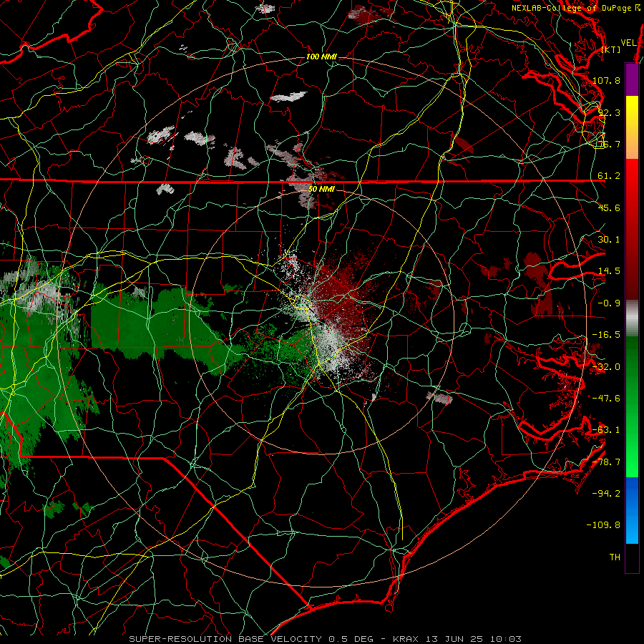
Task: Pick the blue segment of the velocity color bar
Action: (632, 510)
